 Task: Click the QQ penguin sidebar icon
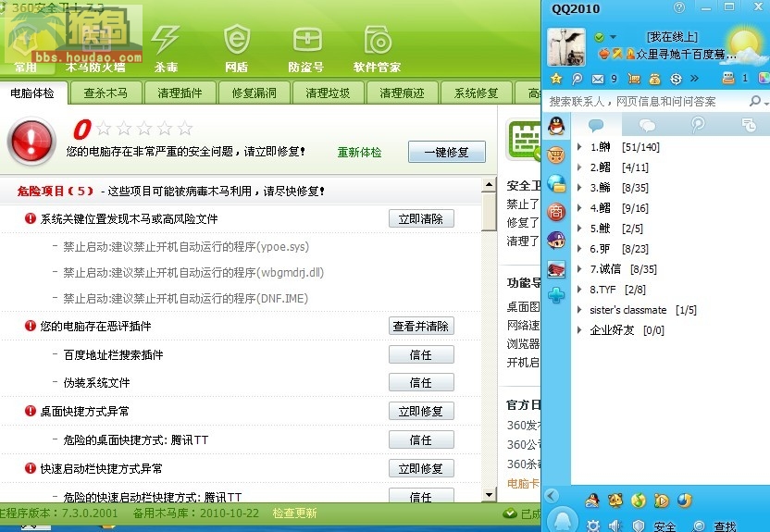[556, 126]
